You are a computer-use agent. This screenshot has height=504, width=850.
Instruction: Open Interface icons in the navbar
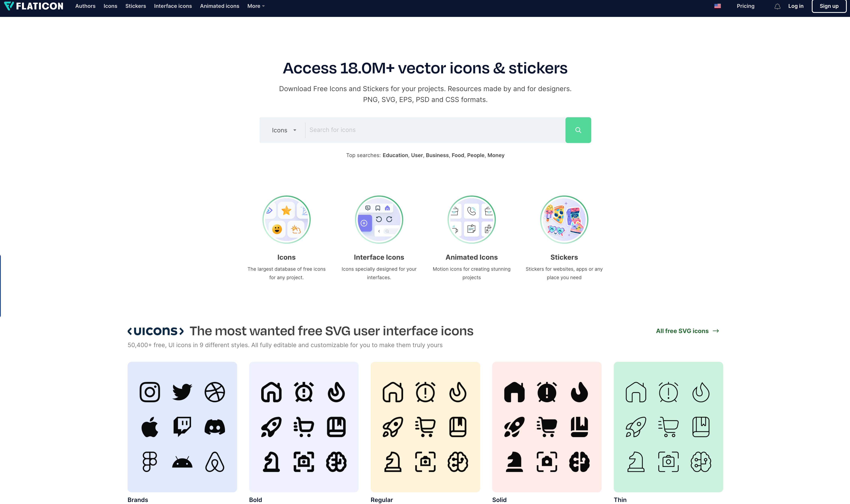point(173,6)
